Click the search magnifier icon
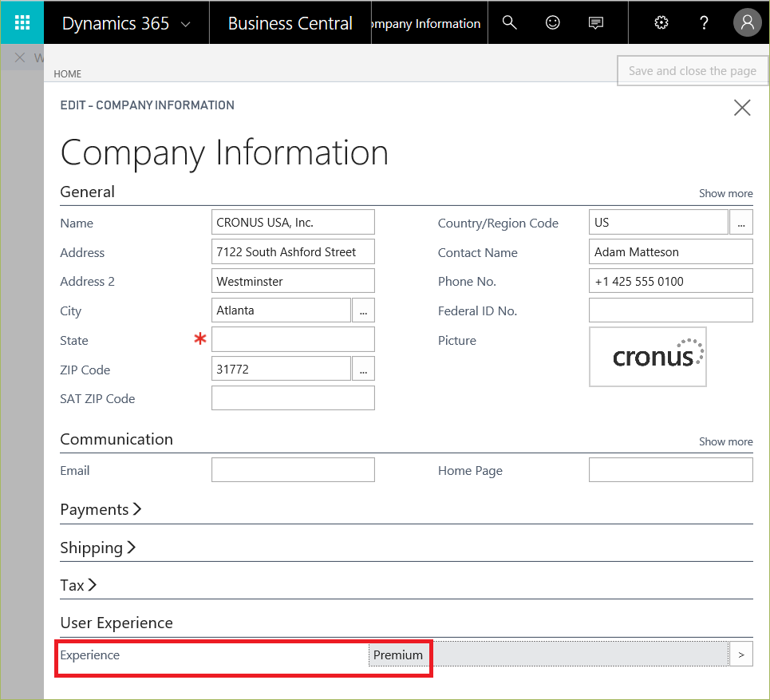Viewport: 770px width, 700px height. [509, 22]
